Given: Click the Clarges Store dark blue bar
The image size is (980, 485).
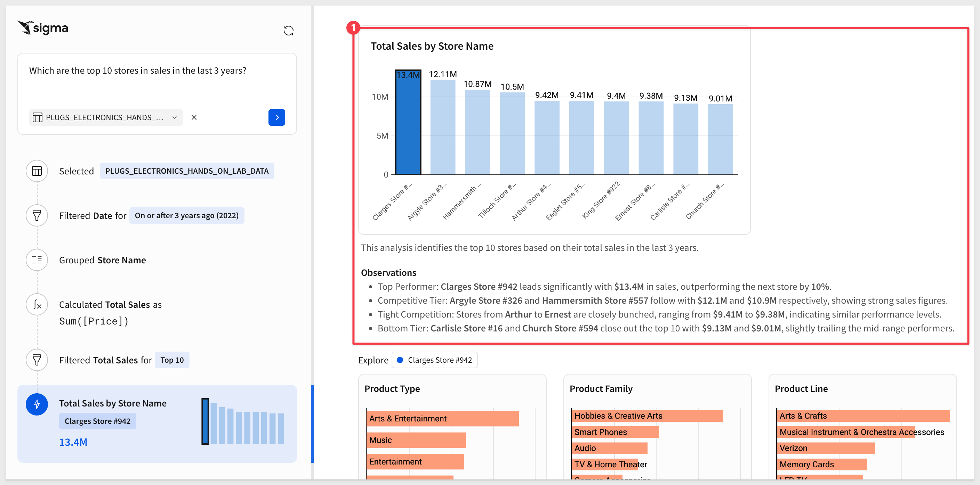Looking at the screenshot, I should click(408, 125).
